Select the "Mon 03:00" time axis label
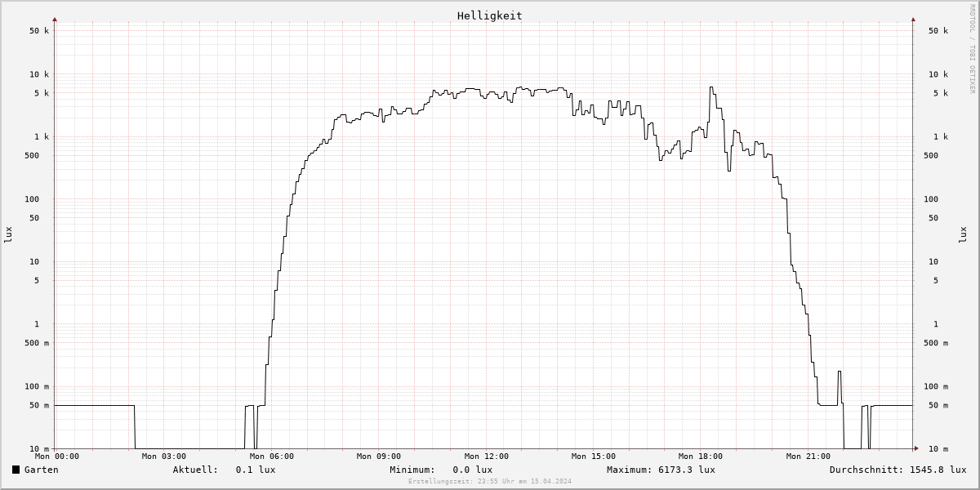 164,457
